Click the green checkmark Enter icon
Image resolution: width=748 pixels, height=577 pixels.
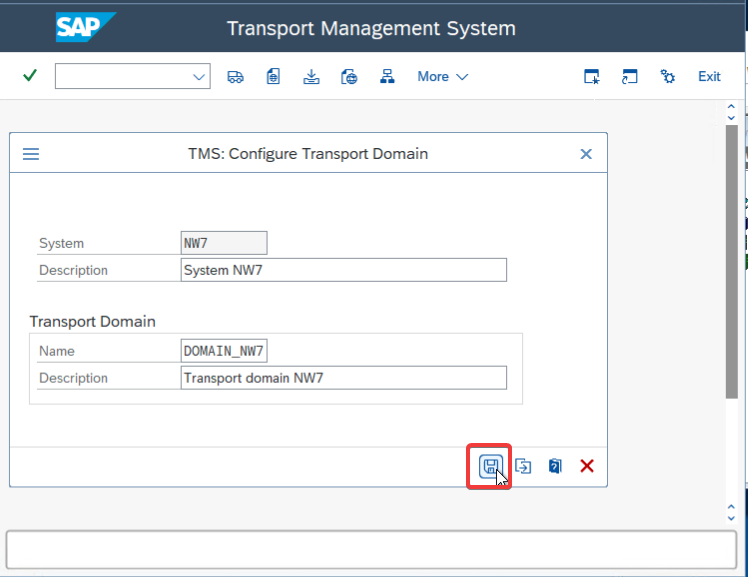[x=30, y=76]
